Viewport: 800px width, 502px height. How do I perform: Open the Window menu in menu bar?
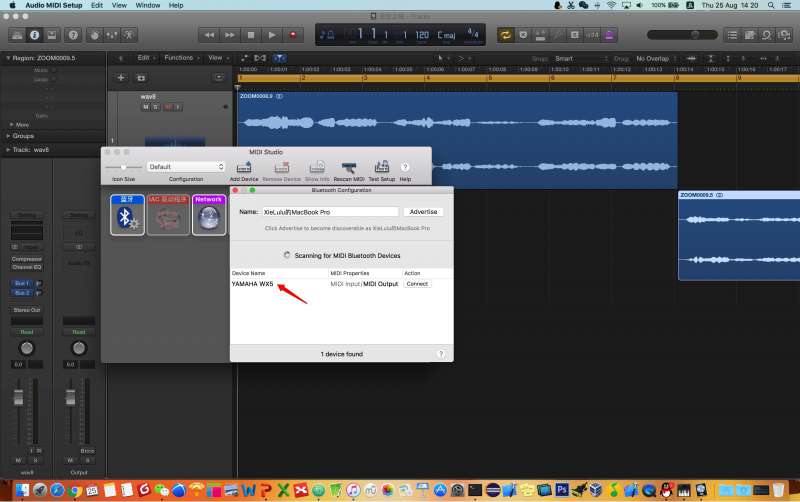click(x=147, y=5)
